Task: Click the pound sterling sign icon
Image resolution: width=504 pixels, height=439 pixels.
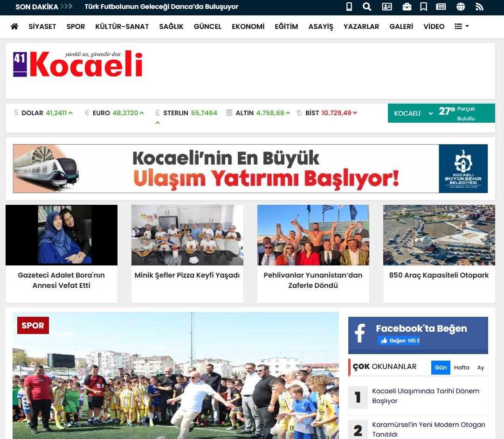Action: pos(158,113)
